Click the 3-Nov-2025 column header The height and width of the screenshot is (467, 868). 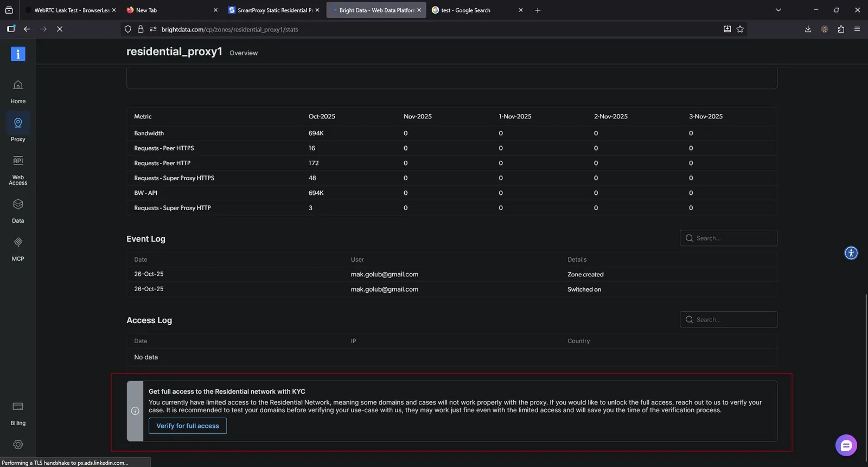[x=706, y=116]
